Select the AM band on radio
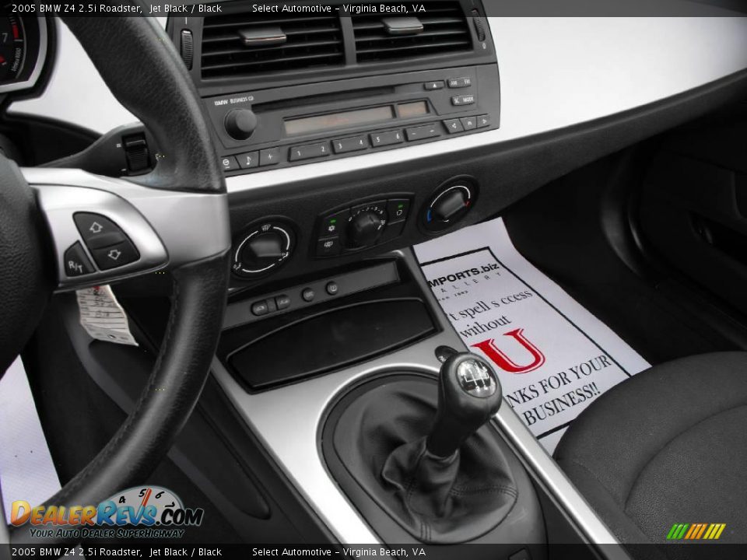The width and height of the screenshot is (747, 560). click(454, 83)
